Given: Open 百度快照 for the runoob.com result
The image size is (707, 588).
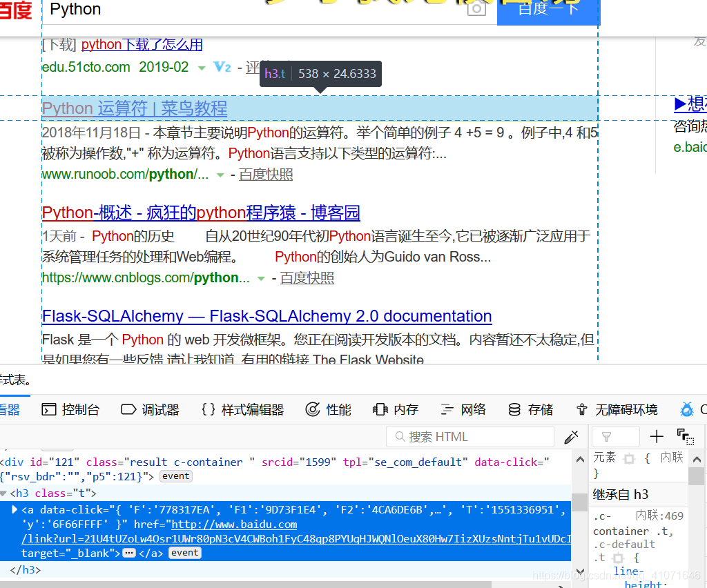Looking at the screenshot, I should tap(266, 175).
